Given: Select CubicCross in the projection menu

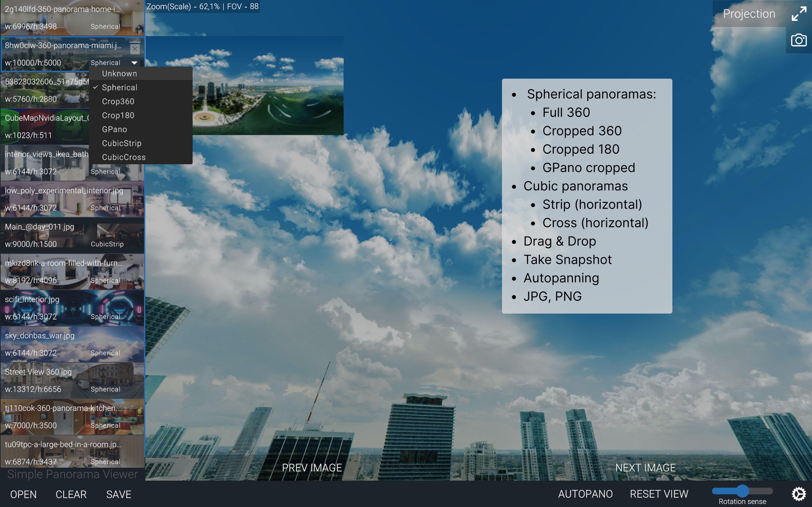Looking at the screenshot, I should [141, 157].
